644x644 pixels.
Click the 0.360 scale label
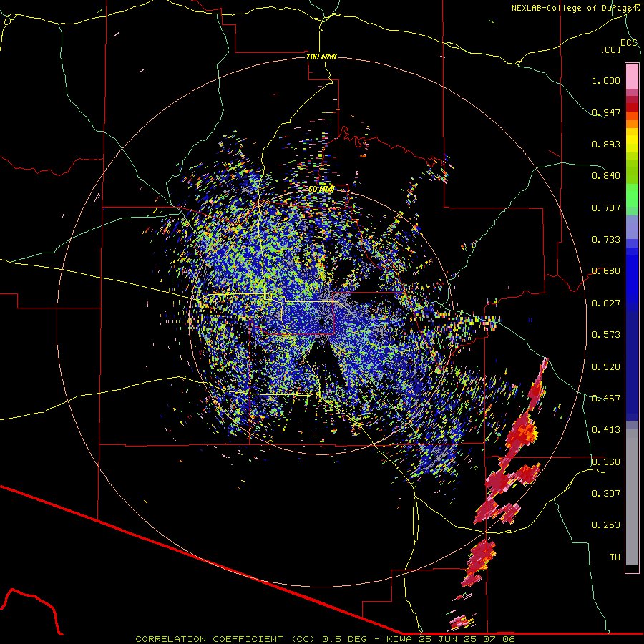pyautogui.click(x=606, y=462)
